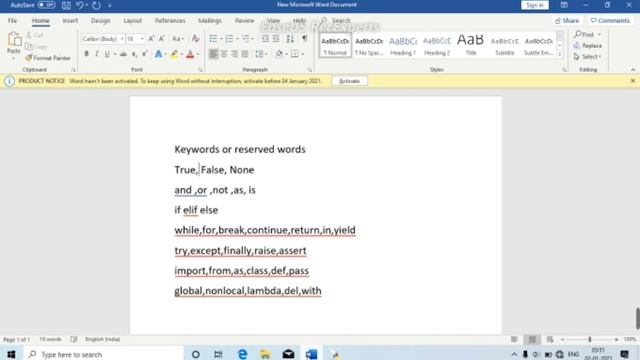Screen dimensions: 640x360
Task: Click the Share button
Action: 567,20
